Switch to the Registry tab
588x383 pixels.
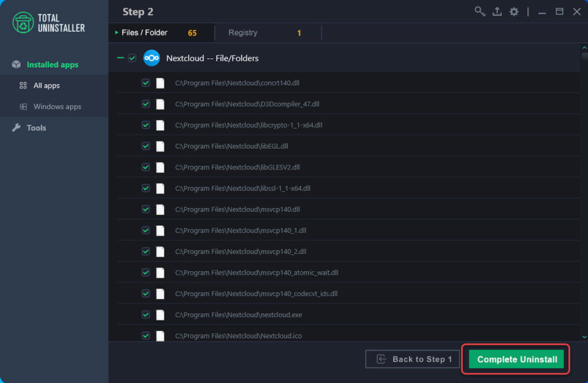click(x=243, y=33)
